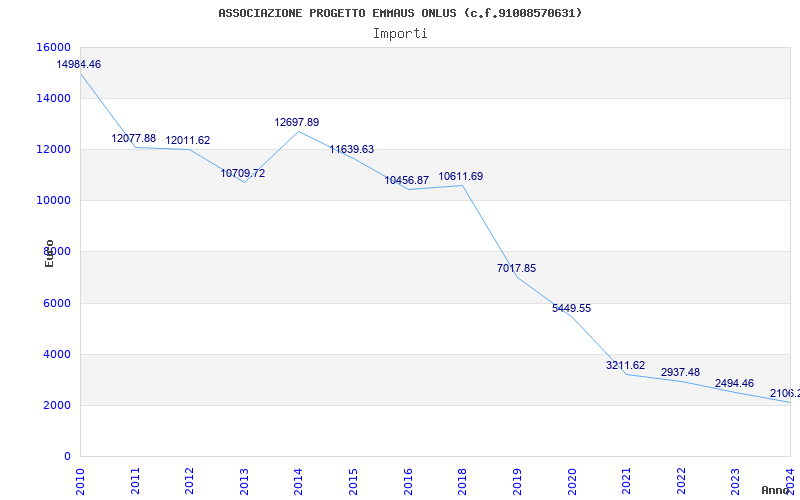Click the Euro y-axis title
This screenshot has height=500, width=800.
[x=49, y=253]
